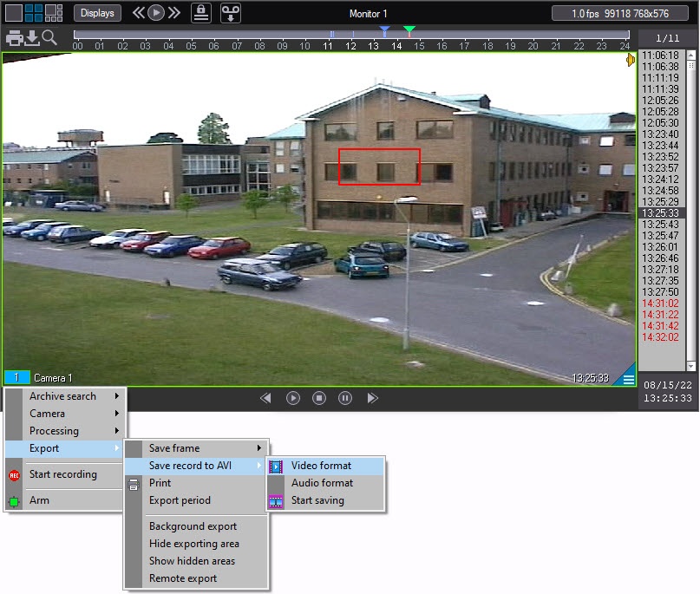Click the Displays button
The width and height of the screenshot is (700, 594).
97,13
